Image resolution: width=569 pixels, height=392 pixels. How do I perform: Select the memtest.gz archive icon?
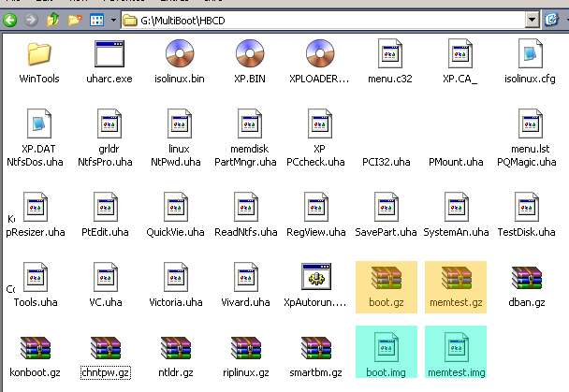click(456, 278)
